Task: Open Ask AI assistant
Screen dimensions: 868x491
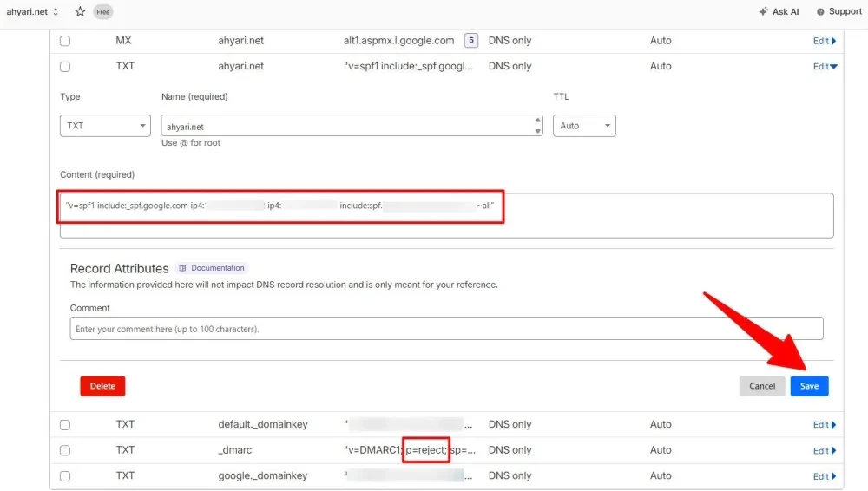Action: pos(779,11)
